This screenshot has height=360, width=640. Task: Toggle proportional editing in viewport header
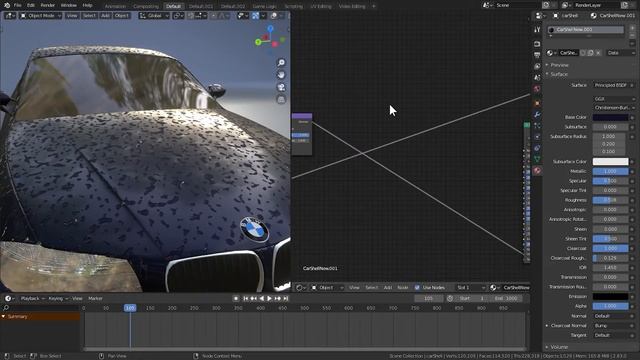(x=213, y=16)
